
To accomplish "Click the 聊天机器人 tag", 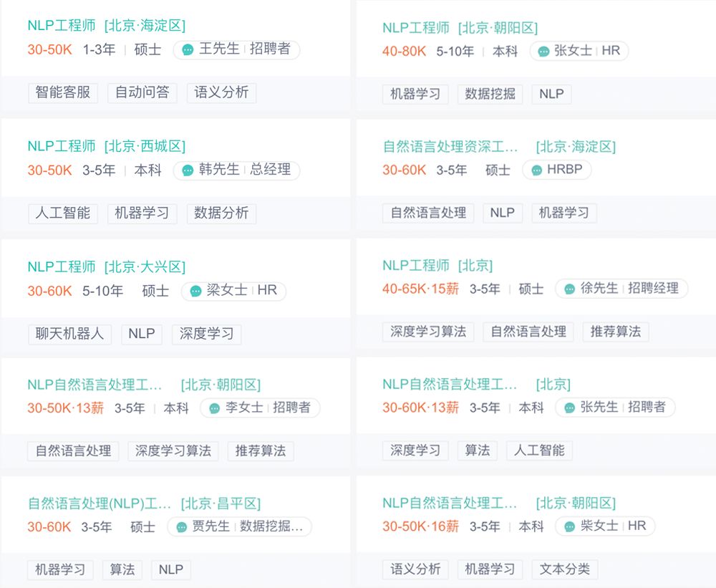I will pyautogui.click(x=69, y=334).
